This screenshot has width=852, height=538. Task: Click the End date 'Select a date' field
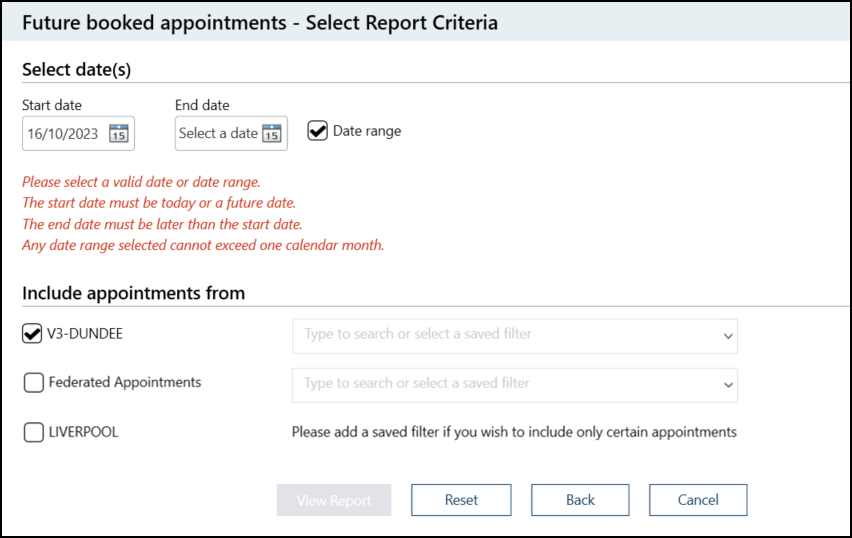click(218, 134)
